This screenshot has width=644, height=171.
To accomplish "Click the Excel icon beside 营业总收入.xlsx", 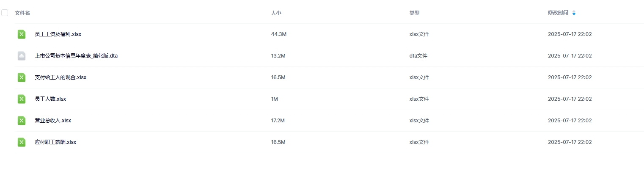I will [x=22, y=121].
